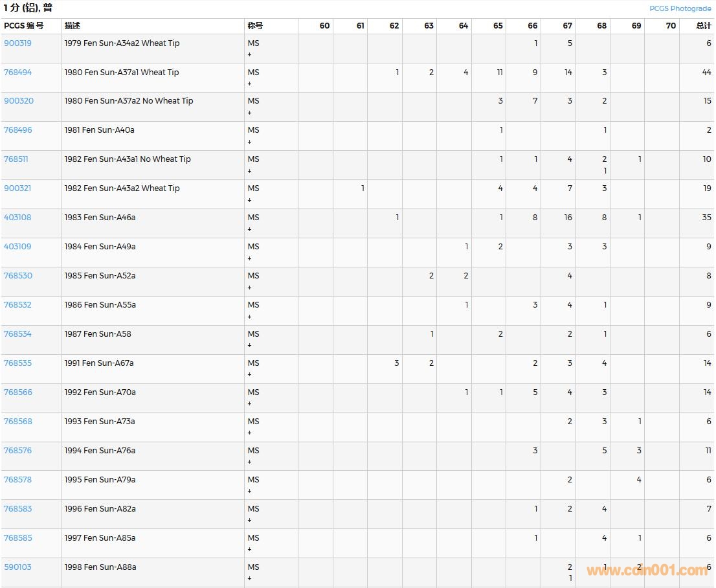Click the grade 70 column header
Screen dimensions: 716x588
pos(670,26)
